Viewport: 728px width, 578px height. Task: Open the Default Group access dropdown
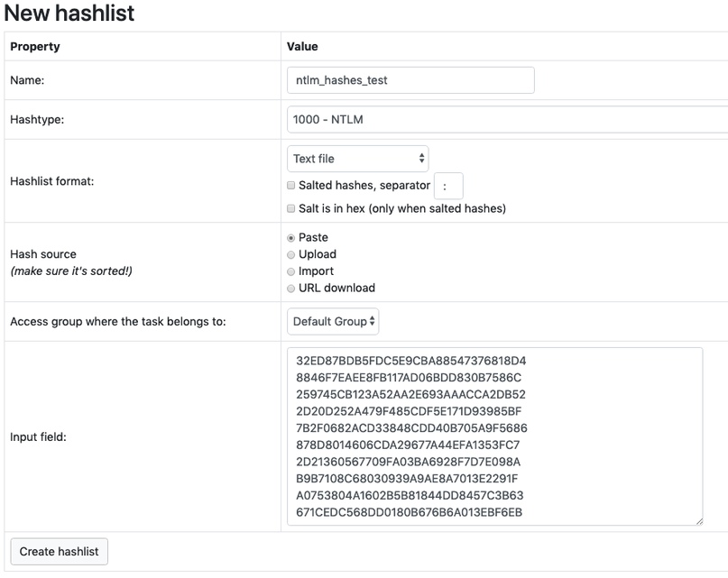(333, 321)
